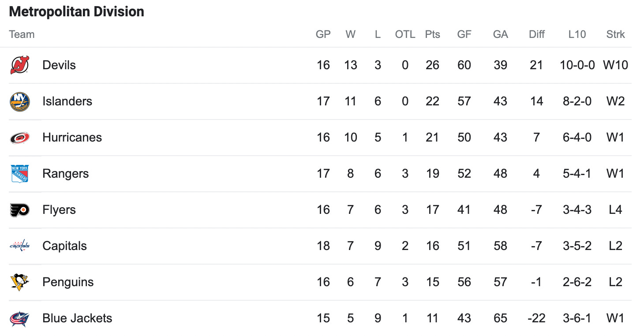Click the OTL column header
Screen dimensions: 644x336
tap(405, 34)
